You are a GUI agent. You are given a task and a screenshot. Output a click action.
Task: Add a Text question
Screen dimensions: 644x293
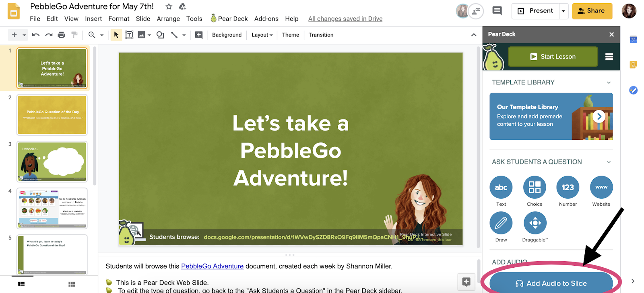click(x=501, y=187)
